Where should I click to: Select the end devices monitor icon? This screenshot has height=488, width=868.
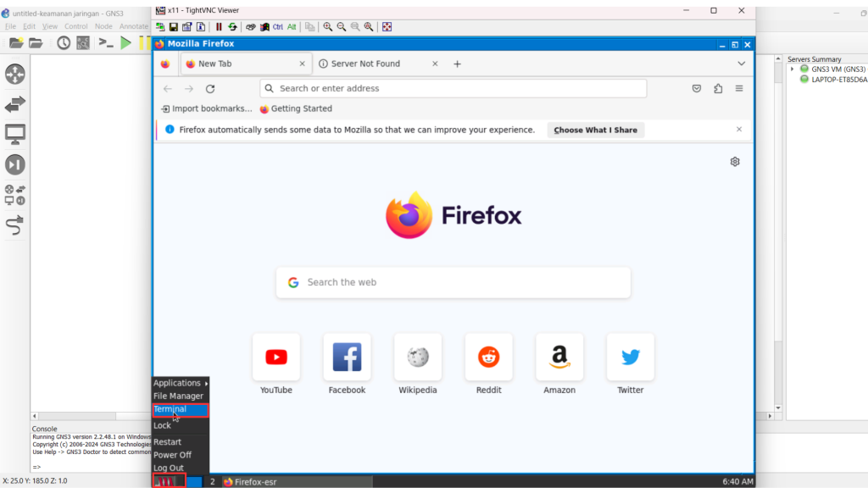click(x=15, y=134)
